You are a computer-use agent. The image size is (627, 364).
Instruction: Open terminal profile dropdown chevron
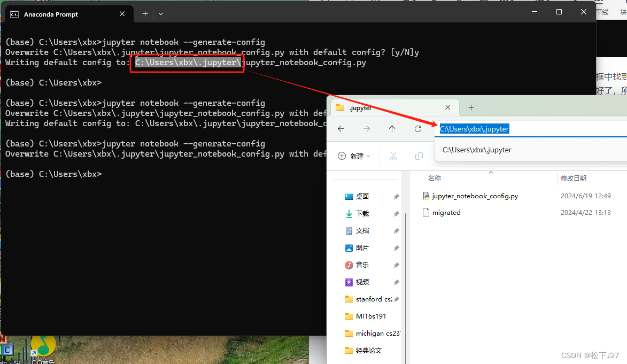coord(161,14)
